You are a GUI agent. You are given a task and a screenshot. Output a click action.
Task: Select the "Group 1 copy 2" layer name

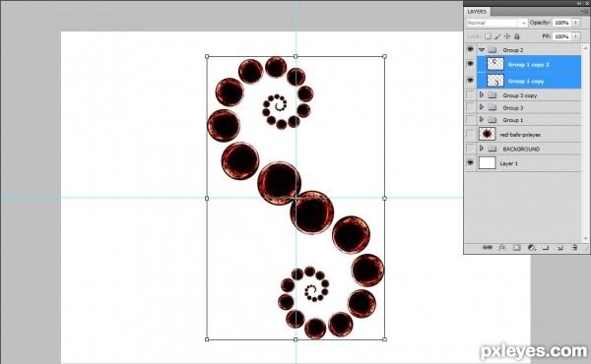tap(528, 65)
